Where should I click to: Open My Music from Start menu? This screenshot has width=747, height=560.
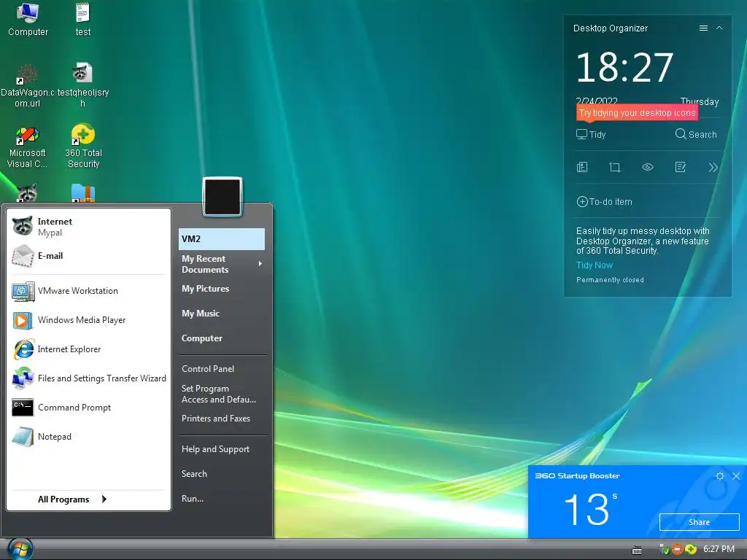click(x=222, y=314)
